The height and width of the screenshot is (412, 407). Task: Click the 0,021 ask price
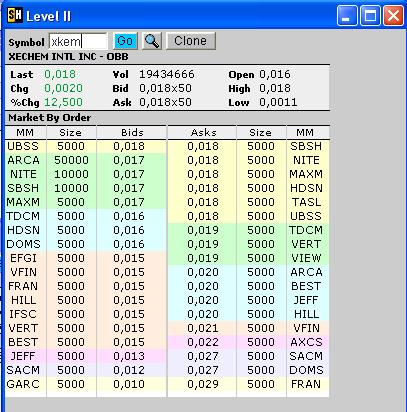tap(203, 328)
